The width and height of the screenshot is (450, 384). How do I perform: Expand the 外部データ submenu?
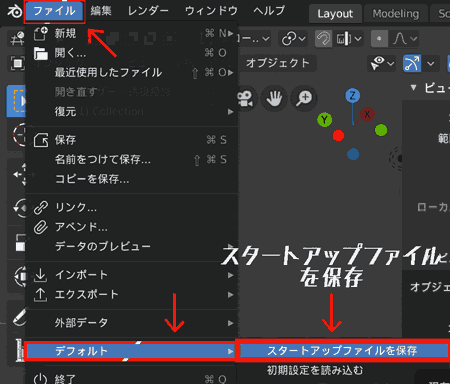[132, 323]
